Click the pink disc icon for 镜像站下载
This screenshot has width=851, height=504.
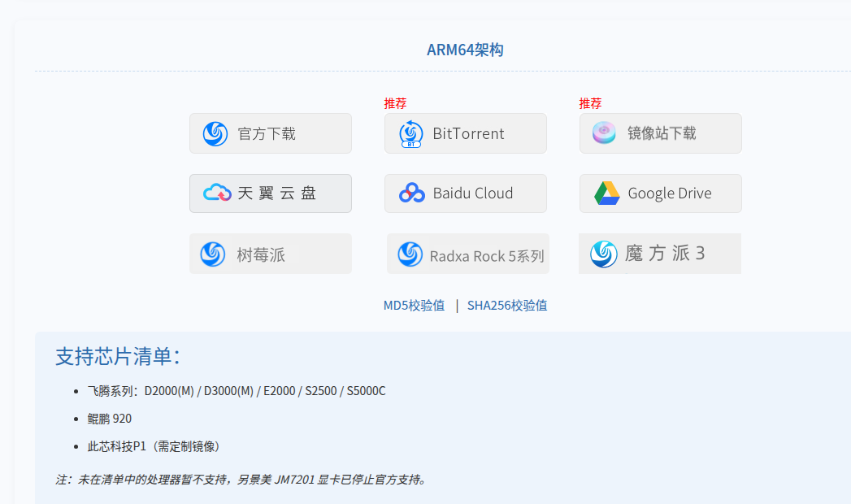[x=604, y=133]
